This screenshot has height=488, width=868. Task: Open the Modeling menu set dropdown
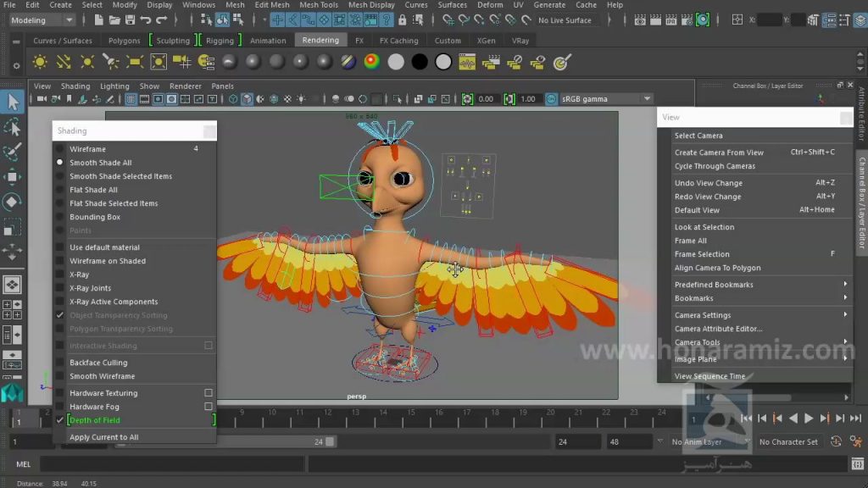[42, 20]
